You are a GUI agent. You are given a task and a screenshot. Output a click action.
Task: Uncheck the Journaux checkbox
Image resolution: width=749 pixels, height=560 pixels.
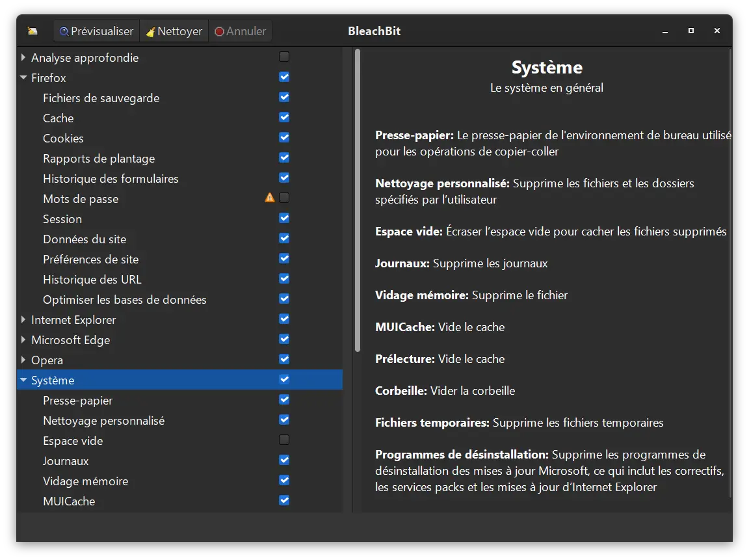click(284, 460)
